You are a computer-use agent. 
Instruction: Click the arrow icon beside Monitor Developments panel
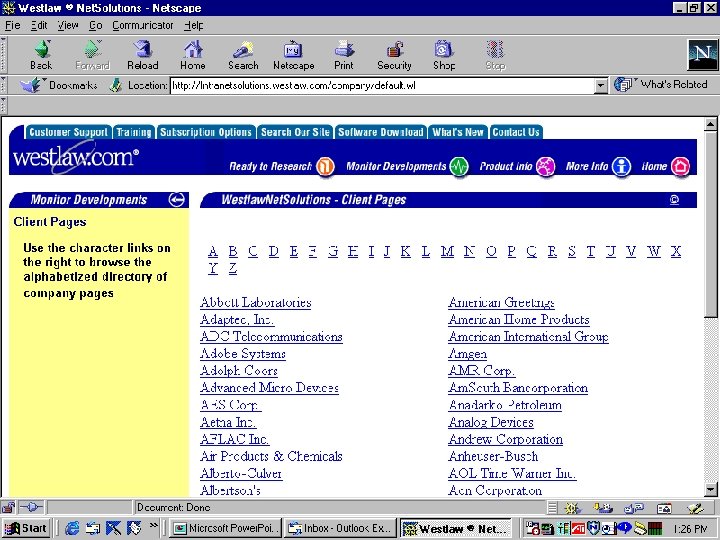pyautogui.click(x=177, y=200)
